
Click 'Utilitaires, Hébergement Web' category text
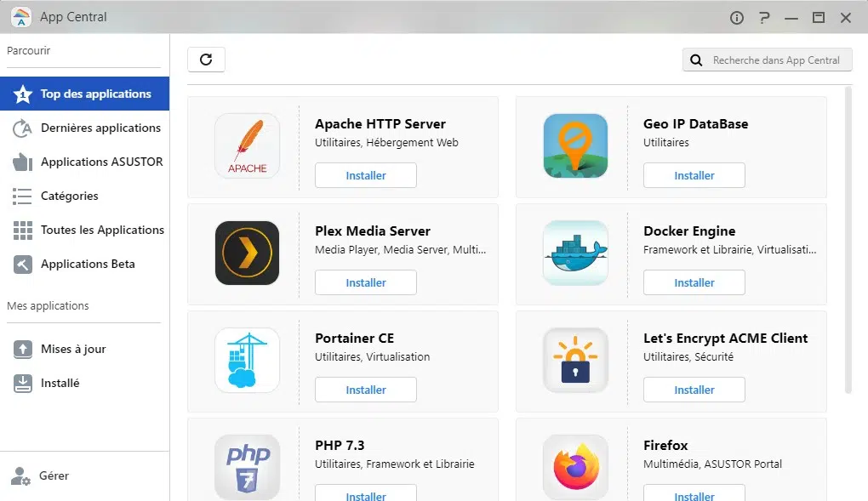386,143
